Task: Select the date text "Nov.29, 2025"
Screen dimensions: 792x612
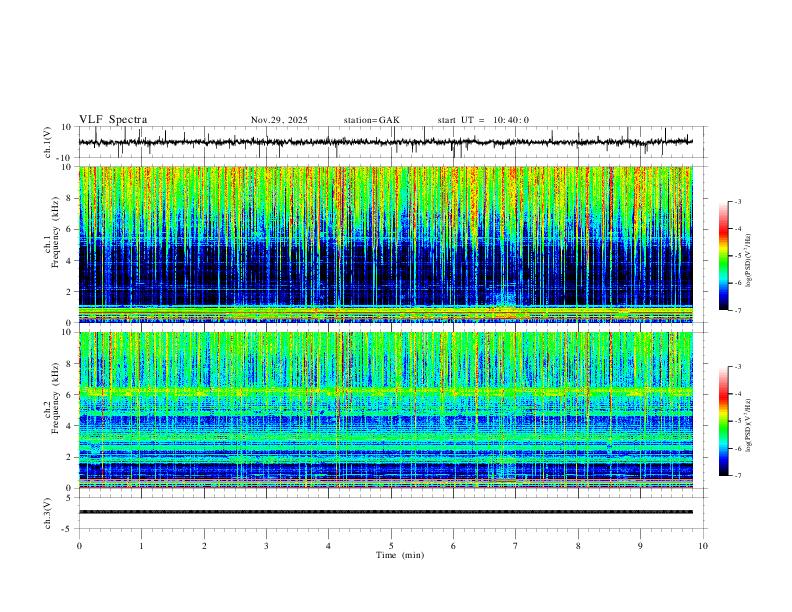Action: point(279,120)
